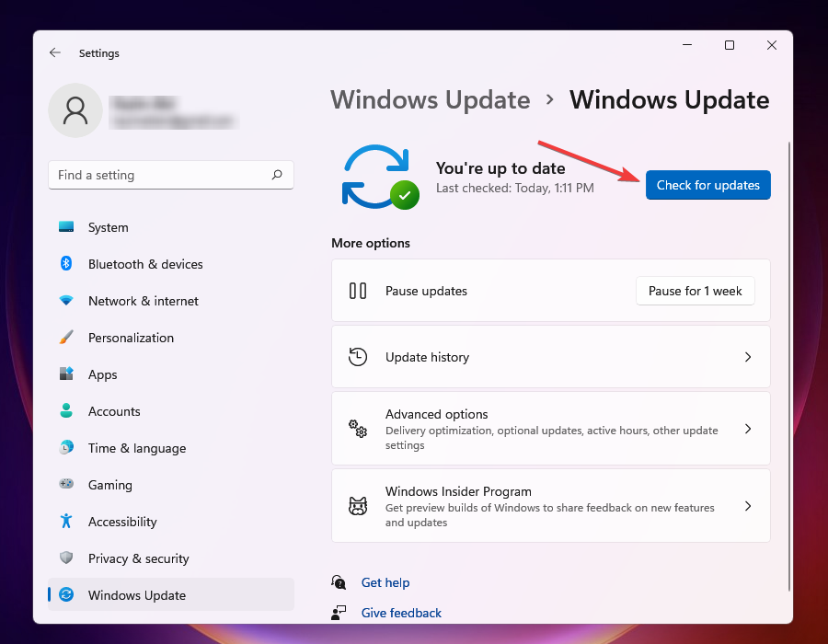This screenshot has height=644, width=828.
Task: Open the Windows Insider Program card
Action: (x=551, y=506)
